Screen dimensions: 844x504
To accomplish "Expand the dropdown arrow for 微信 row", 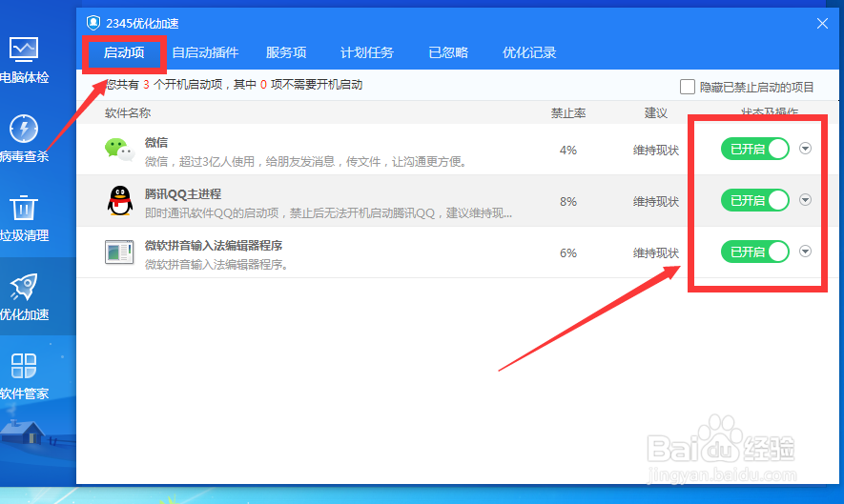I will (x=805, y=149).
